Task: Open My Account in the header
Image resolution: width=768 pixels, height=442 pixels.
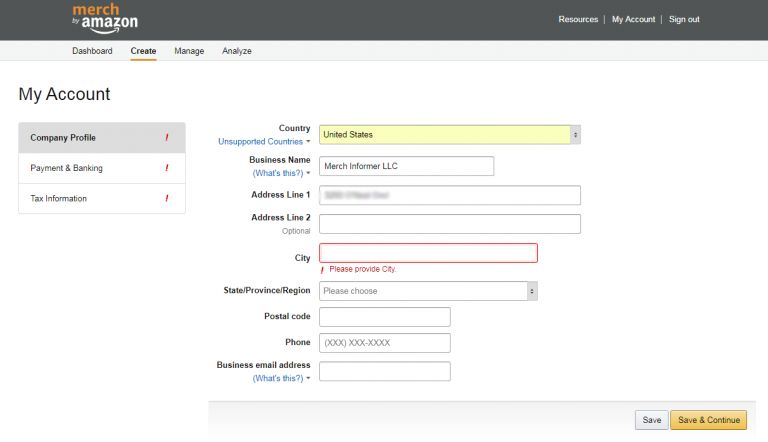Action: (x=633, y=20)
